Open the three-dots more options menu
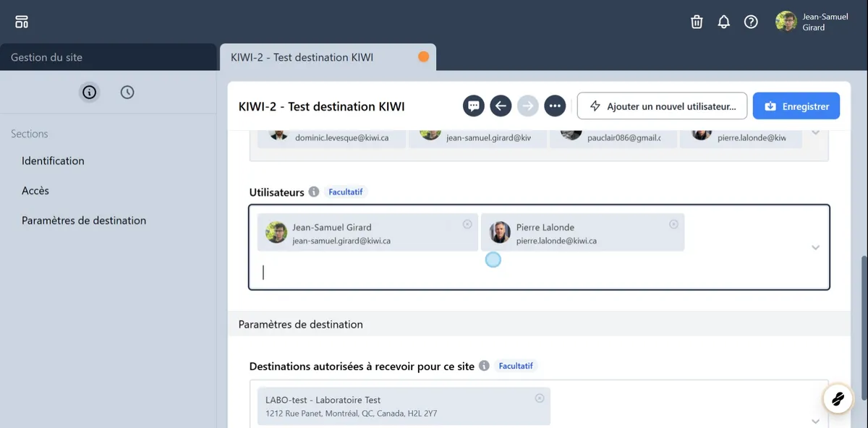This screenshot has height=428, width=868. (555, 106)
